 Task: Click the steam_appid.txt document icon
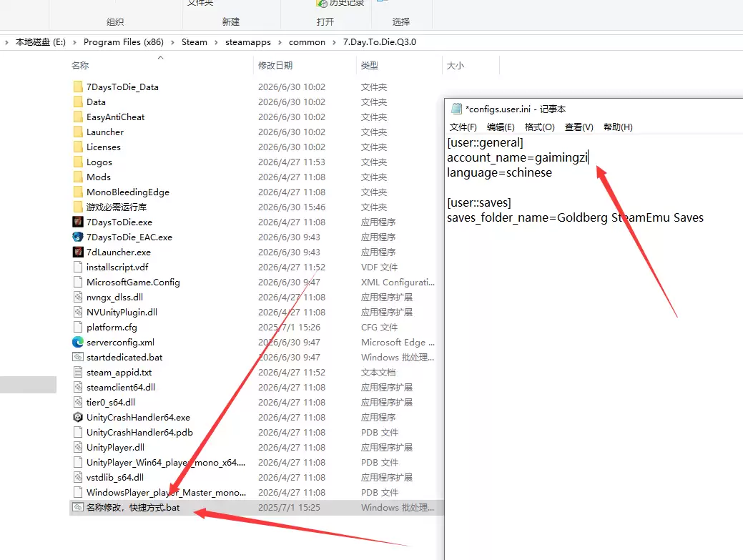(78, 372)
